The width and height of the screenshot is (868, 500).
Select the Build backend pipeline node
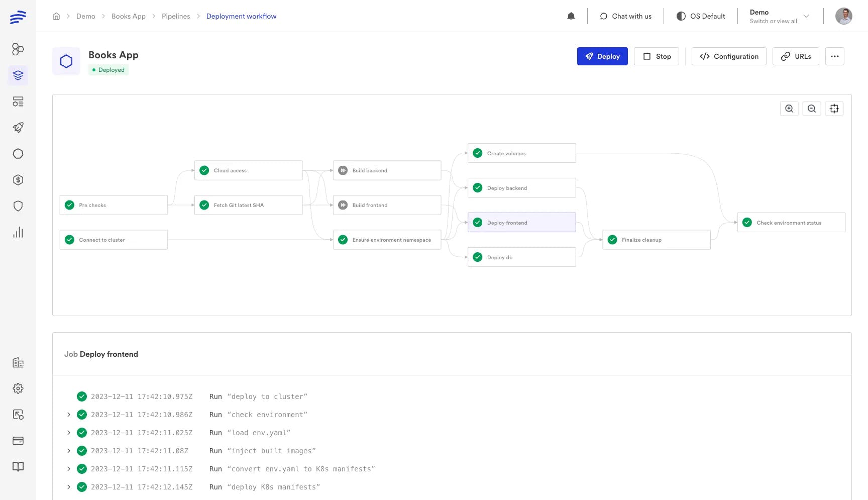click(x=387, y=170)
